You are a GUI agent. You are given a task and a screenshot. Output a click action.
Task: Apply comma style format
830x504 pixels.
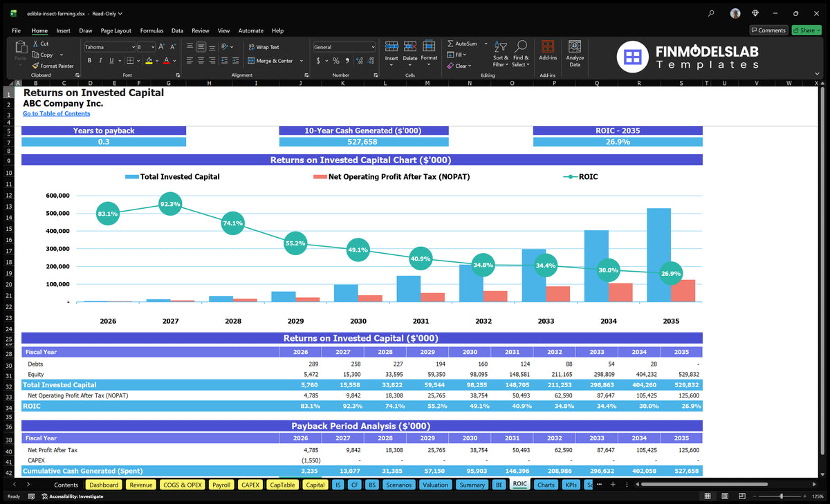(346, 61)
